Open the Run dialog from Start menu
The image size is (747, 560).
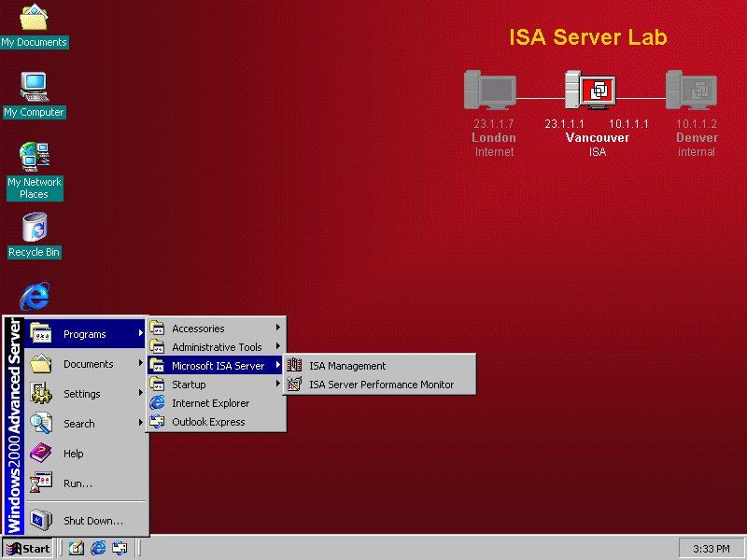pos(78,483)
